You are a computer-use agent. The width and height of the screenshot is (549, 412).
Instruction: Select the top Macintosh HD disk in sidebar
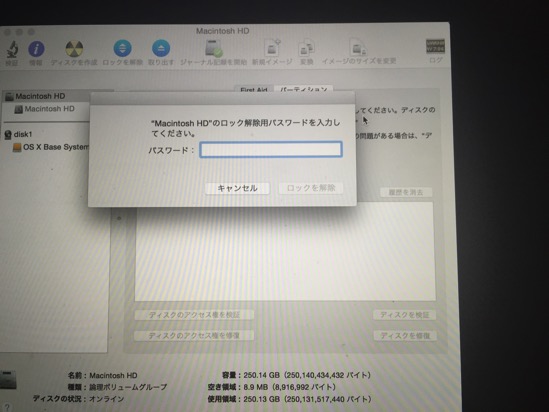click(x=40, y=96)
